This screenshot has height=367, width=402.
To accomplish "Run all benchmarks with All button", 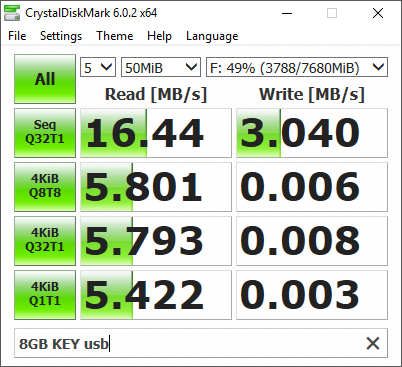I will pos(45,79).
